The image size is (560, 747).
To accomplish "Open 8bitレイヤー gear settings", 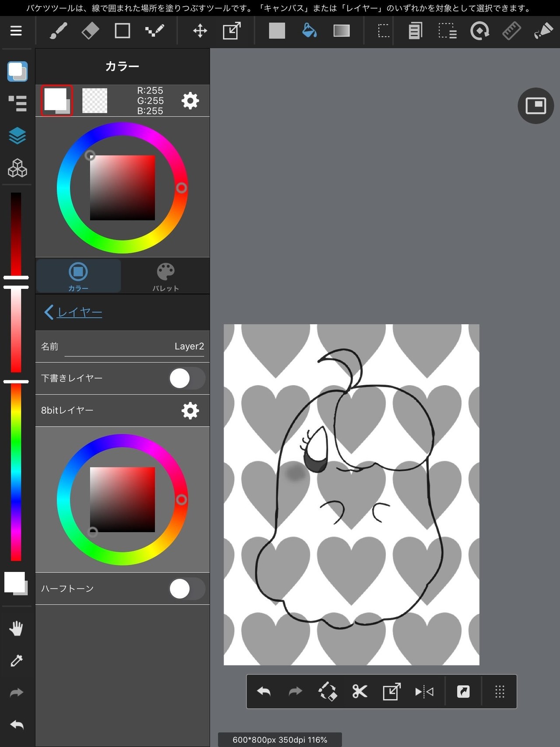I will (x=190, y=410).
